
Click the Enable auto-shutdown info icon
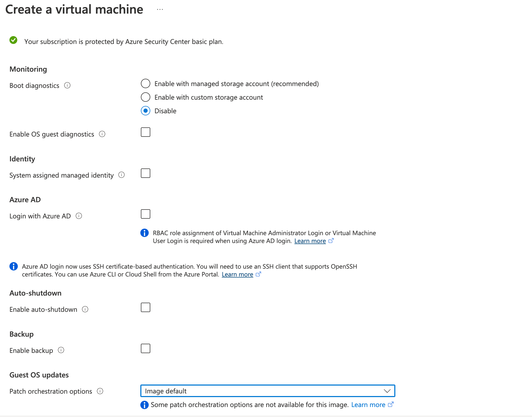[85, 309]
